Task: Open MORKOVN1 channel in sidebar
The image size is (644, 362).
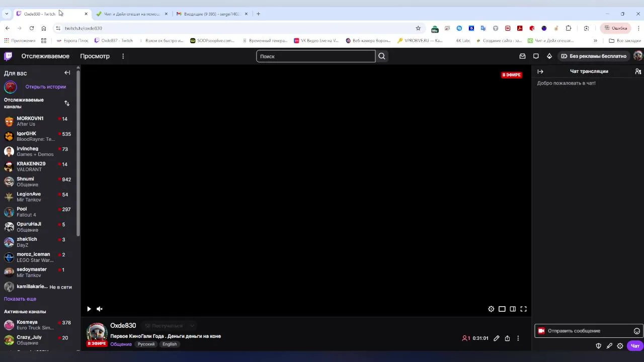Action: pyautogui.click(x=38, y=121)
